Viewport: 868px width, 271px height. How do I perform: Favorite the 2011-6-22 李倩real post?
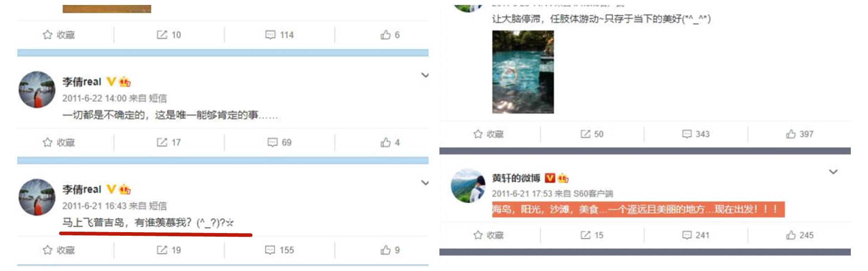(58, 142)
